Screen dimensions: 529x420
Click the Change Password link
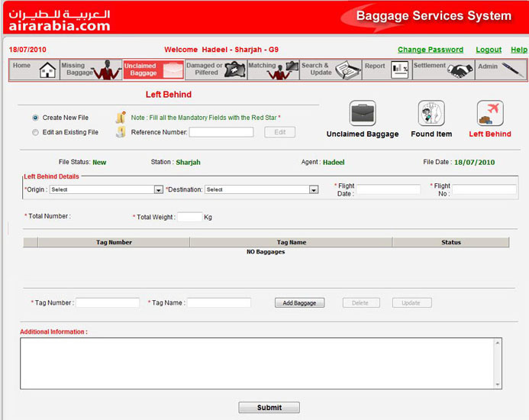(x=431, y=50)
